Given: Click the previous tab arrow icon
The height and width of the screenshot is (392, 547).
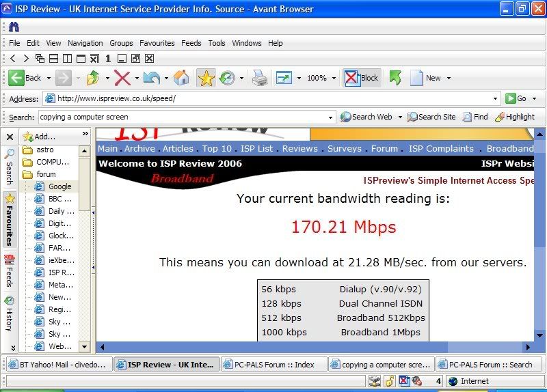Looking at the screenshot, I should pos(13,59).
